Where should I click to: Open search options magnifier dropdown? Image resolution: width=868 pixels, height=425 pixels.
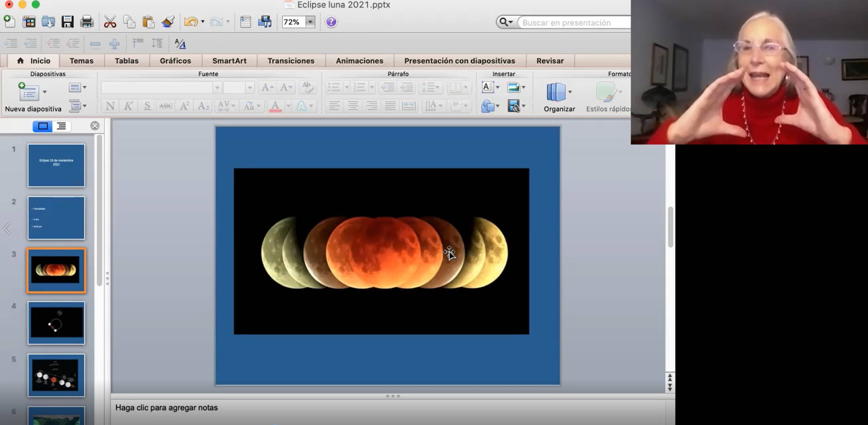point(506,22)
